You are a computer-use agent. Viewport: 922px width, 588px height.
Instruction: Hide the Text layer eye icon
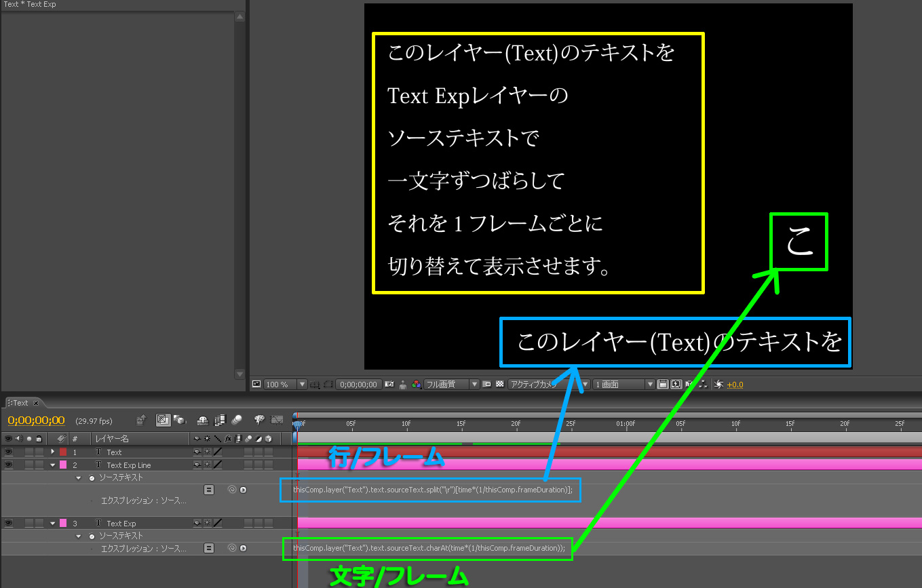(8, 452)
